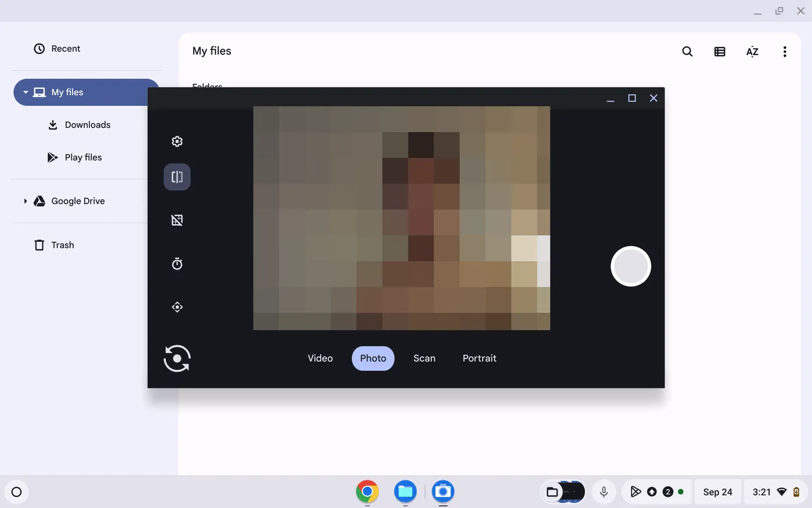
Task: Minimize the Camera window
Action: point(610,98)
